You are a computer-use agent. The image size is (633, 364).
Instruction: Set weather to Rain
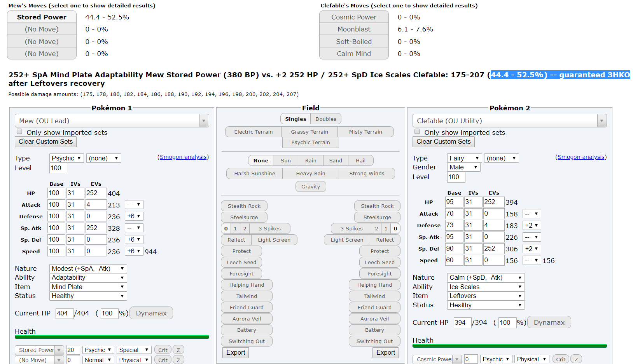pyautogui.click(x=311, y=160)
